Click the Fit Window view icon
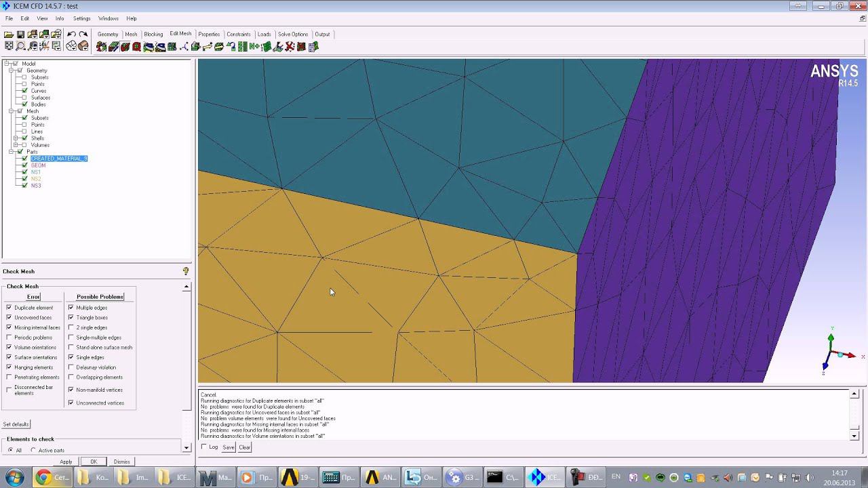 pyautogui.click(x=9, y=46)
